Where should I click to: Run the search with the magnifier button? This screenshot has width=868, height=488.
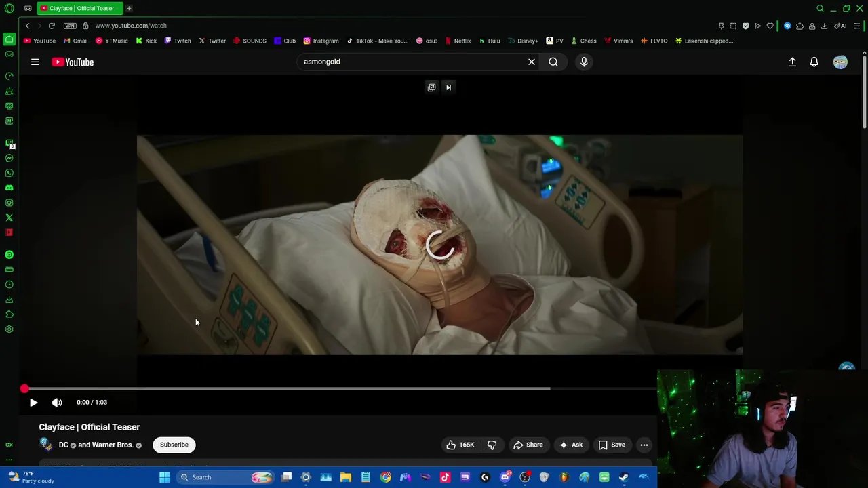553,62
